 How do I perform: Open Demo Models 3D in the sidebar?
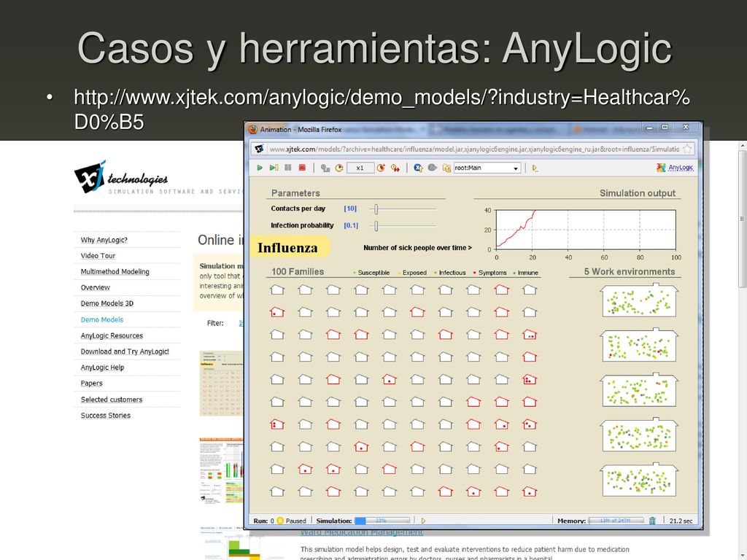107,303
